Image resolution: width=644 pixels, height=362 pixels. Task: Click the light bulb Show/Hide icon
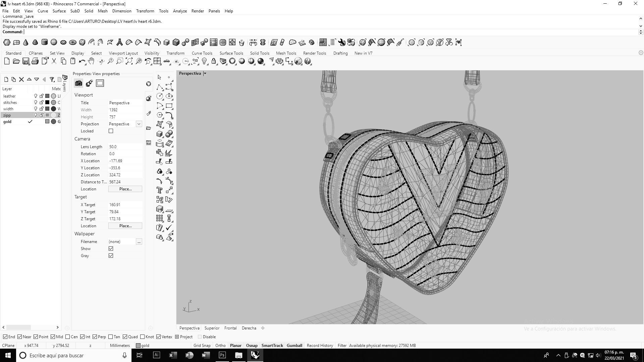coord(204,61)
